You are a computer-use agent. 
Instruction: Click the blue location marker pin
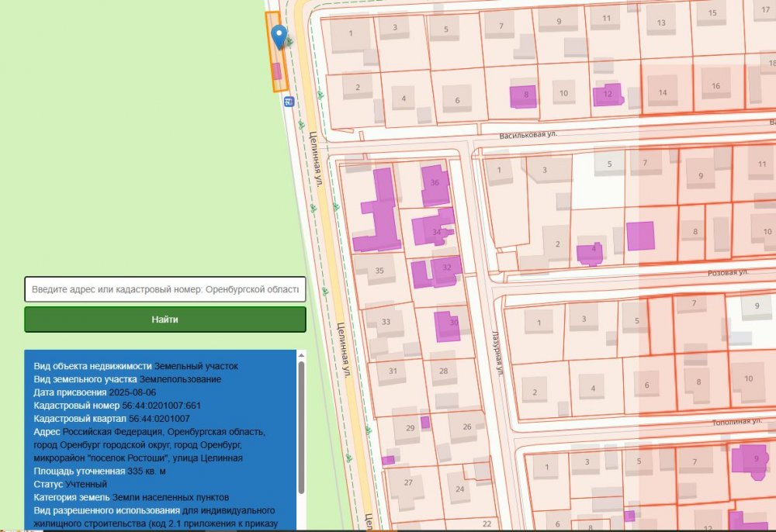(279, 34)
